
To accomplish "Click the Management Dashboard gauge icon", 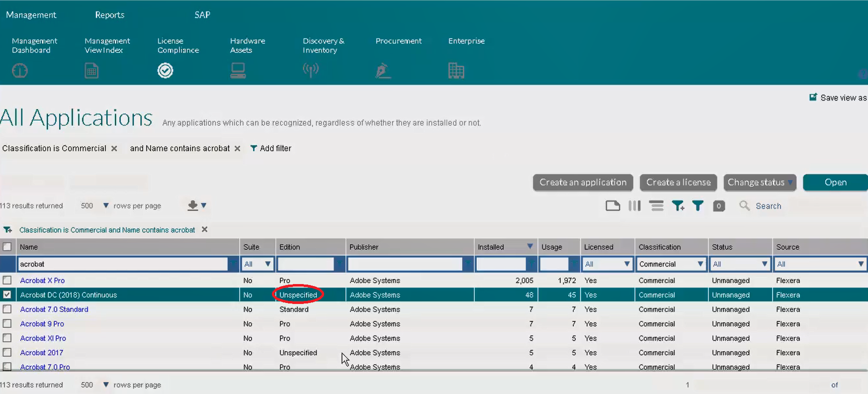I will click(20, 71).
